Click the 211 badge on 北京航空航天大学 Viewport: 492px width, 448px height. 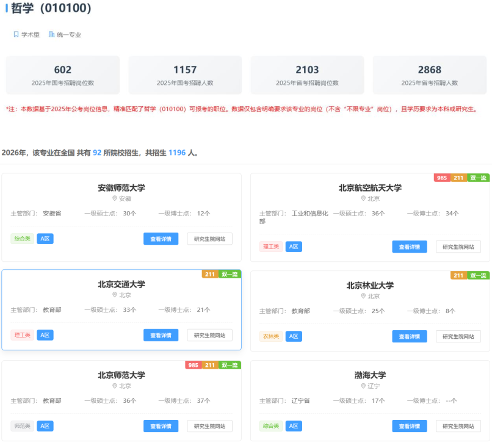[458, 178]
